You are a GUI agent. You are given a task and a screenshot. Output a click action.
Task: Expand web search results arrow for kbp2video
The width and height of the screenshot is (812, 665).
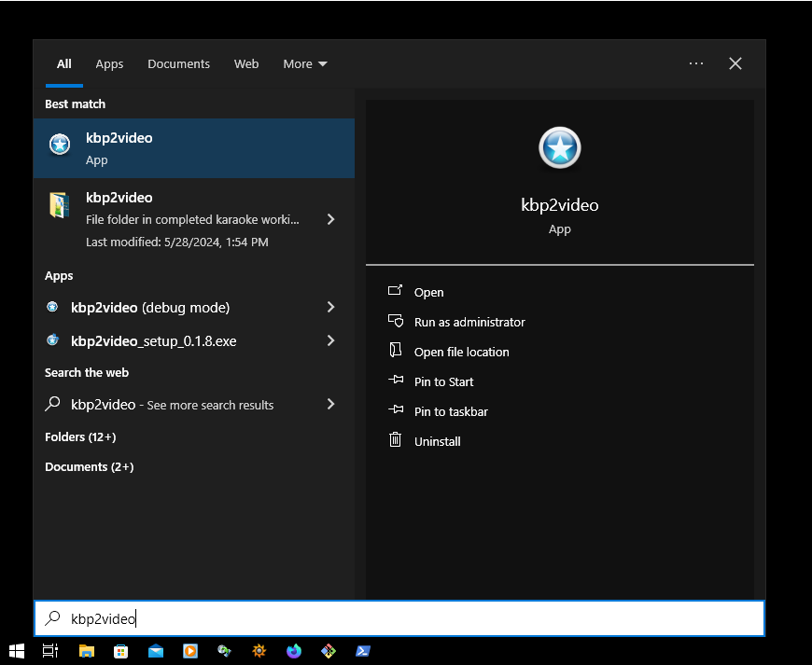tap(331, 404)
